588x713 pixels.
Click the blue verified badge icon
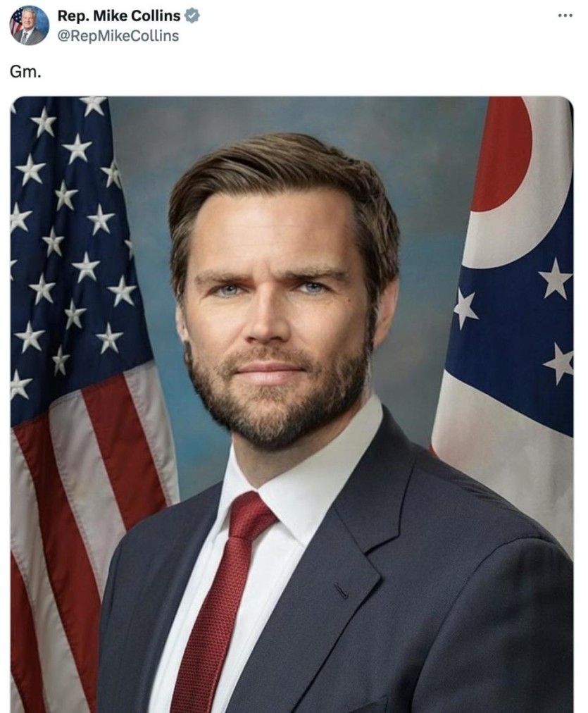pyautogui.click(x=192, y=16)
